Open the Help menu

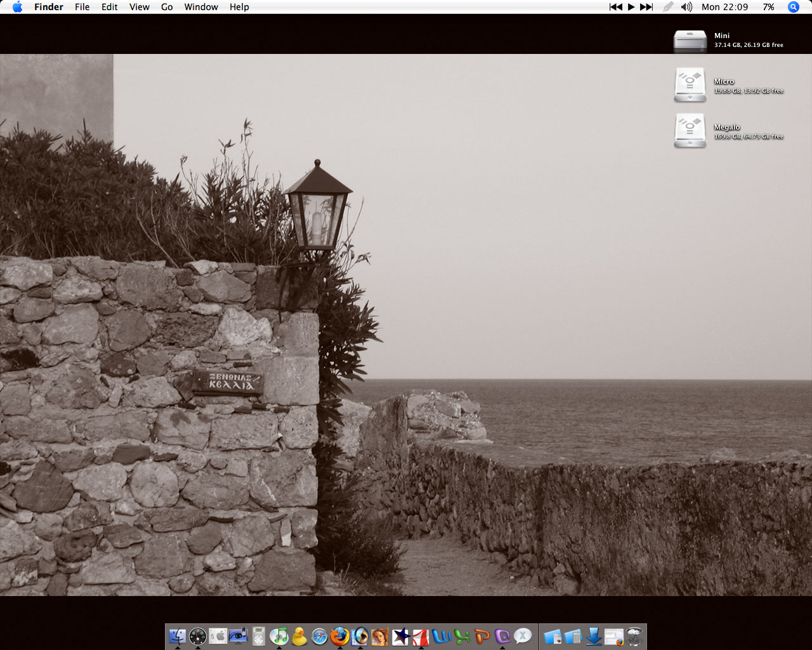tap(239, 7)
